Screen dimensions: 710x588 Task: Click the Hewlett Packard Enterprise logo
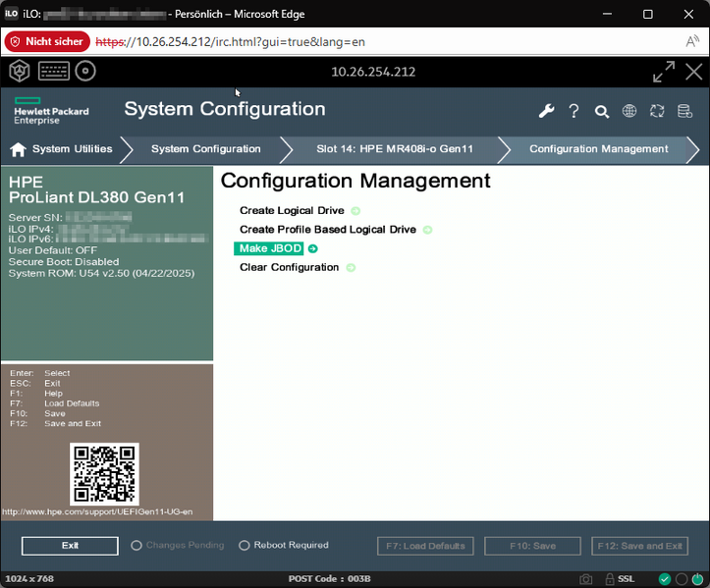tap(51, 111)
